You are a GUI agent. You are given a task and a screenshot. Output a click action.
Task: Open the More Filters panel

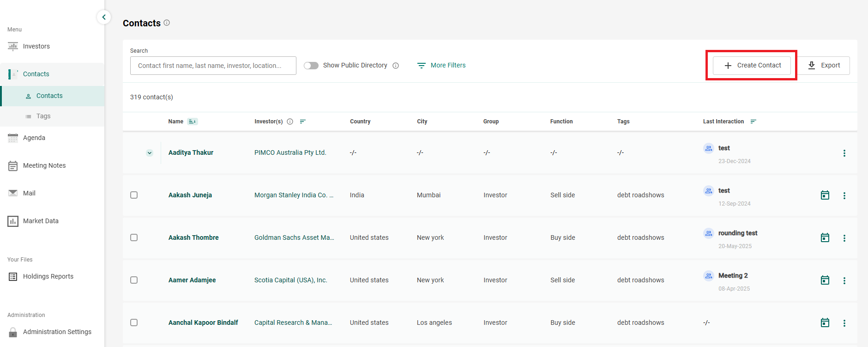(x=441, y=66)
